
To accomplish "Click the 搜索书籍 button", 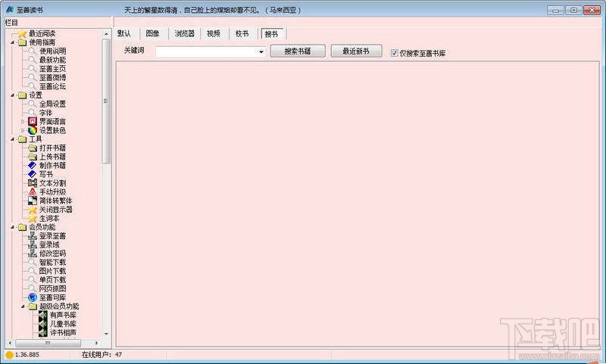I will pyautogui.click(x=298, y=51).
